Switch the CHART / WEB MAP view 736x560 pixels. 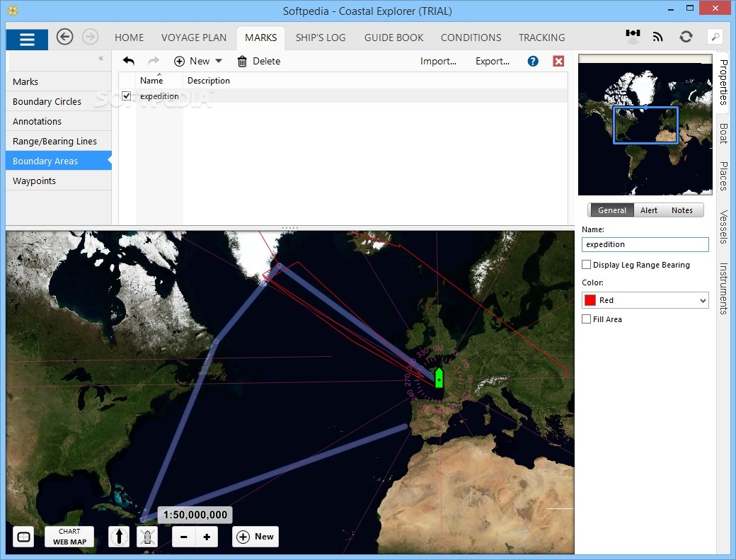(x=69, y=537)
